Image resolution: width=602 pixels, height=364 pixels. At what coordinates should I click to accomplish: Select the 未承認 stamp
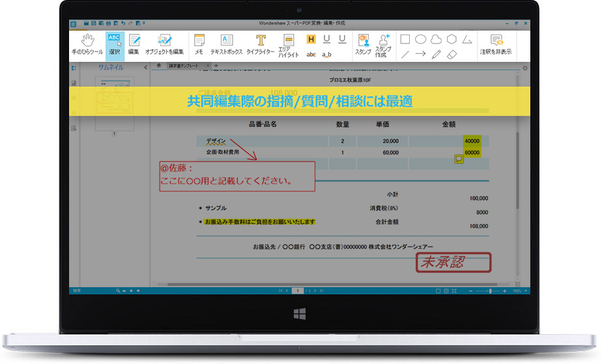click(x=453, y=262)
